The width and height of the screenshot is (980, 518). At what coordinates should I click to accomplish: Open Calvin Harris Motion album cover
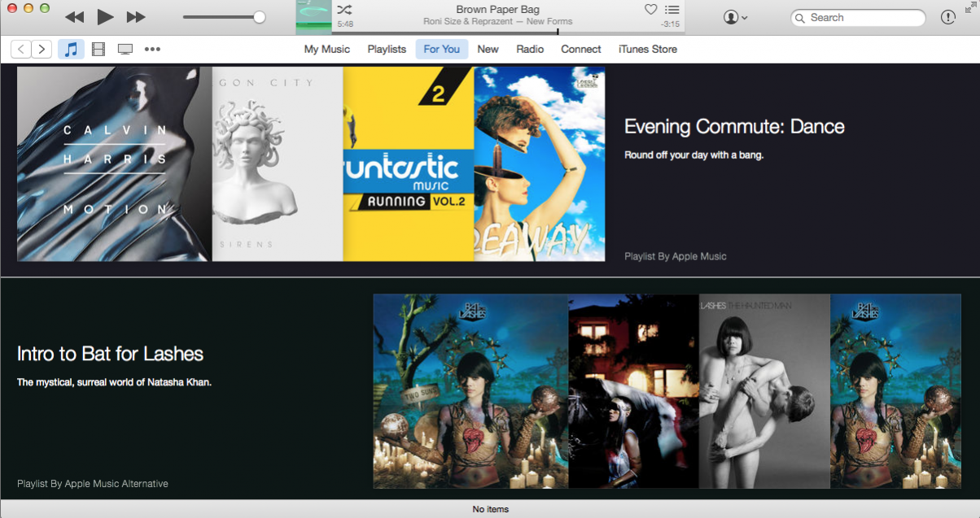tap(115, 164)
